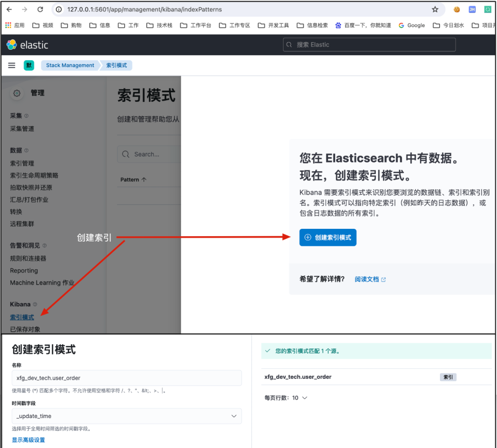This screenshot has height=448, width=497.
Task: Open 索引管理 in the sidebar
Action: pyautogui.click(x=22, y=163)
